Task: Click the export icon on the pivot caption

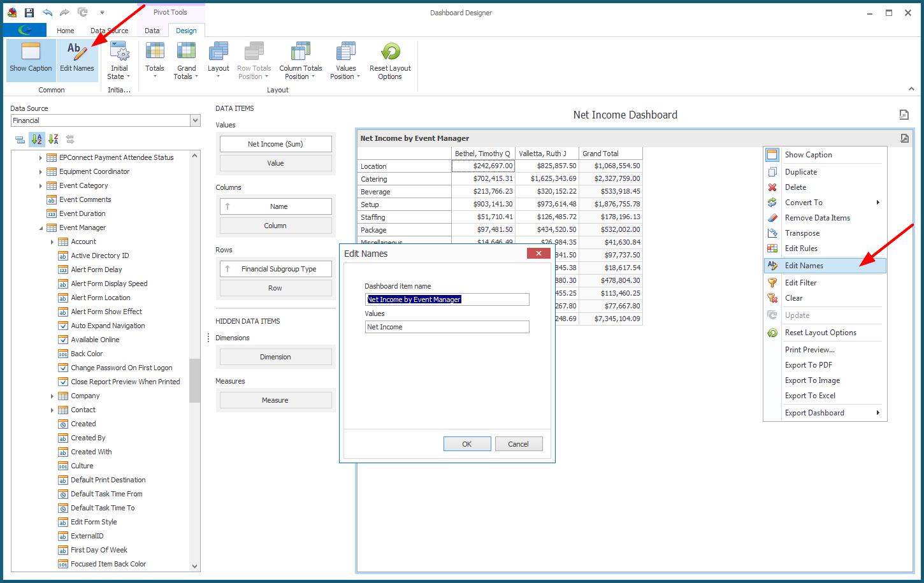Action: (904, 138)
